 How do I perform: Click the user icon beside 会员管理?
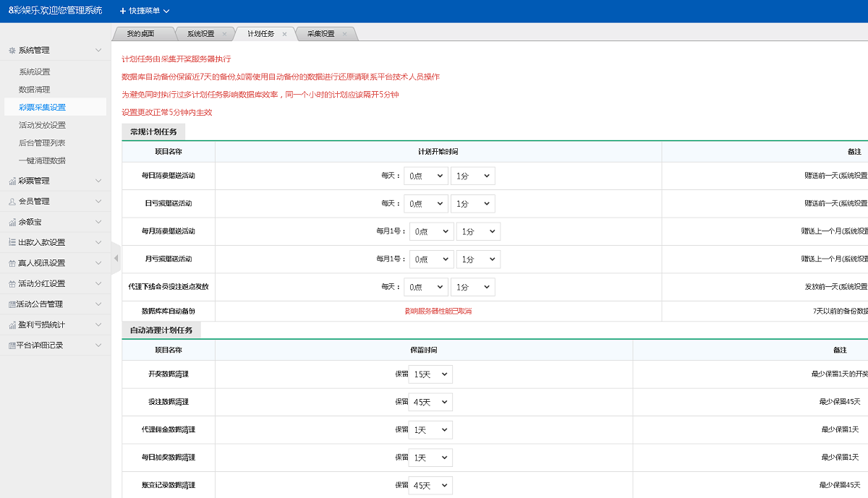pyautogui.click(x=12, y=202)
